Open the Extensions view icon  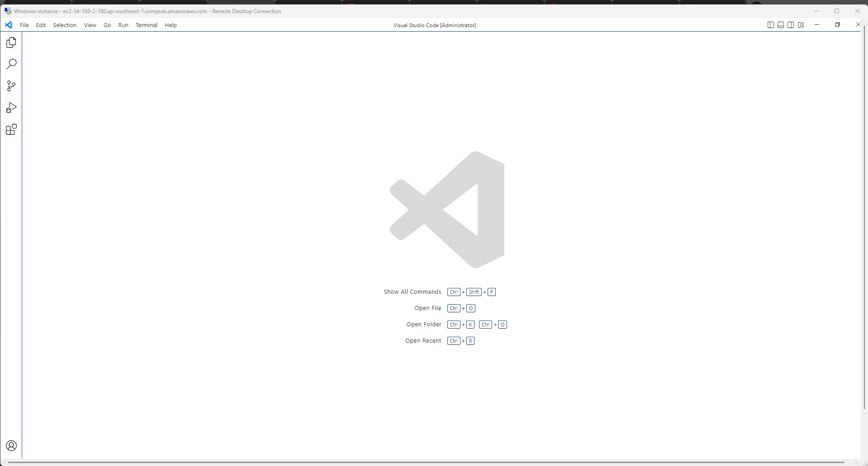tap(11, 130)
